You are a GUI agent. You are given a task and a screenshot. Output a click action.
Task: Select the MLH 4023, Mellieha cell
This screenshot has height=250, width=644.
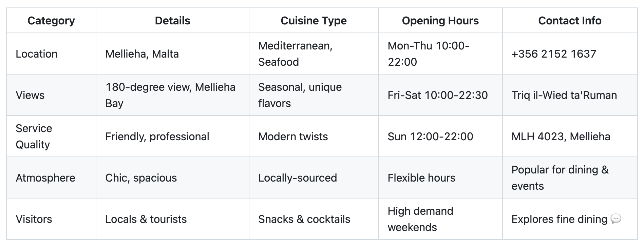(570, 136)
